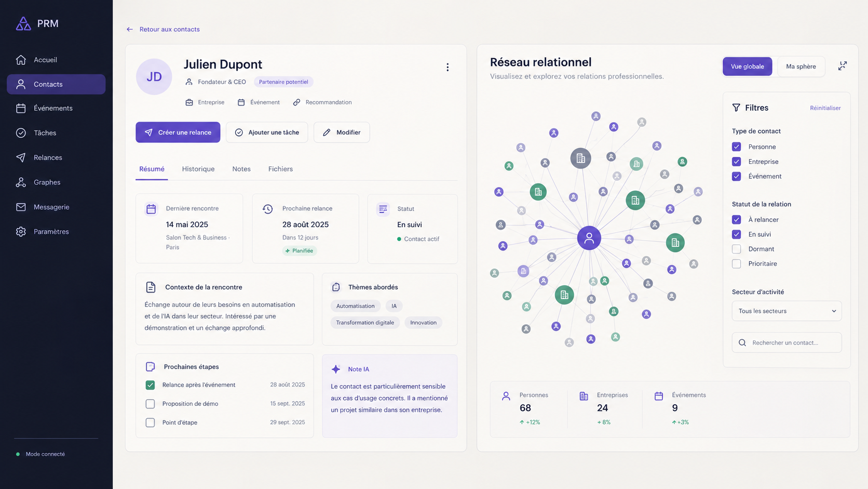Click Créer une relance button
The image size is (868, 489).
[x=178, y=133]
